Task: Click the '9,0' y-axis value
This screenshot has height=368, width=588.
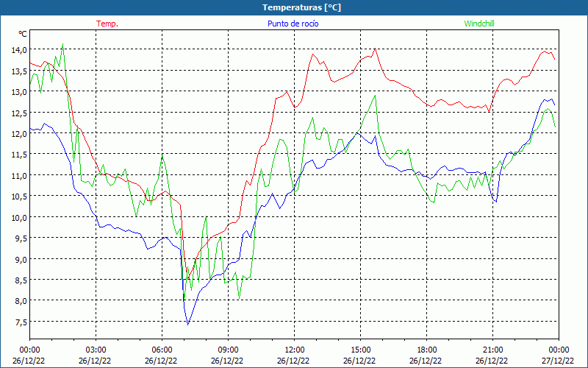Action: (21, 259)
